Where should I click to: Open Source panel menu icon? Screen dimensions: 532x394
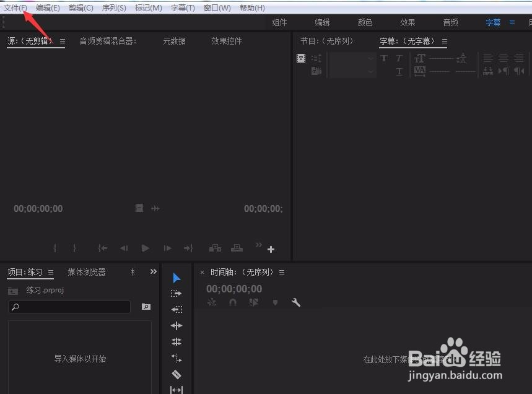63,42
